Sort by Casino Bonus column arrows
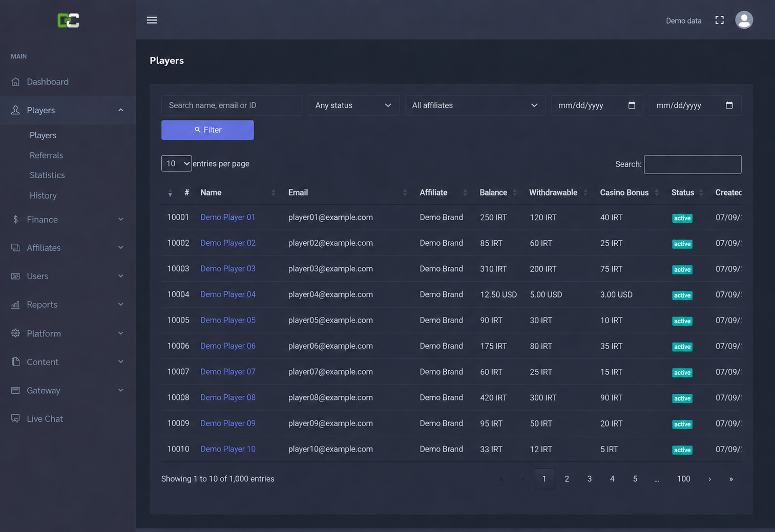 point(657,193)
